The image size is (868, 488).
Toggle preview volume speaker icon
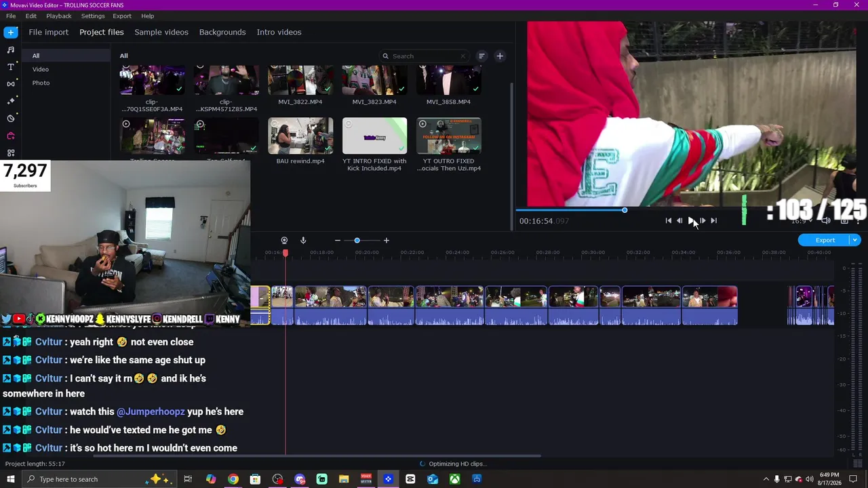click(x=825, y=220)
